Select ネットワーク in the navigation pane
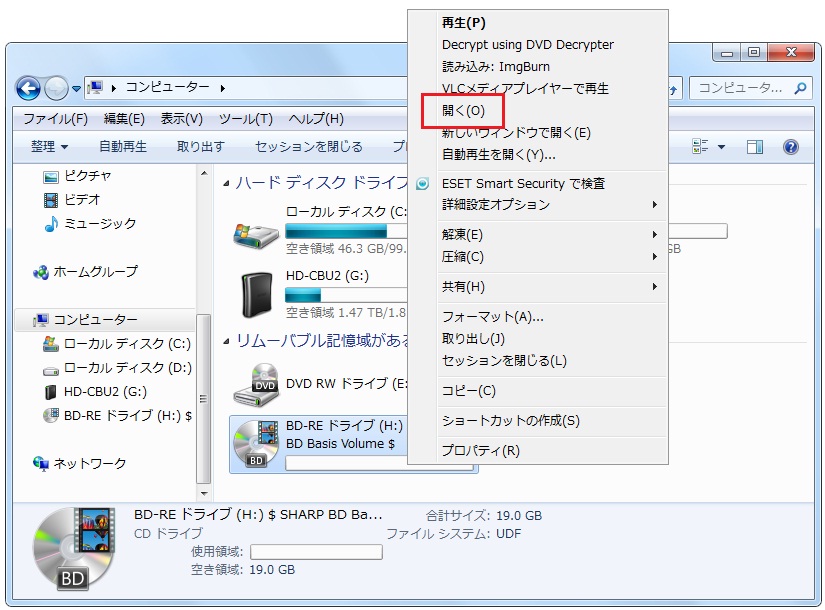Image resolution: width=825 pixels, height=610 pixels. pyautogui.click(x=79, y=463)
